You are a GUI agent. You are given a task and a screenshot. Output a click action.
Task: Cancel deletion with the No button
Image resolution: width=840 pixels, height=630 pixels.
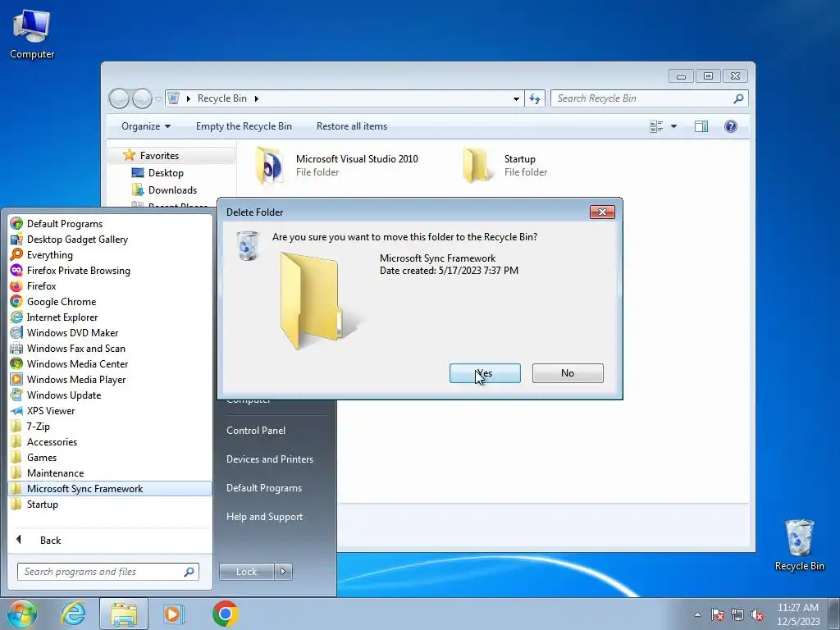(x=568, y=373)
